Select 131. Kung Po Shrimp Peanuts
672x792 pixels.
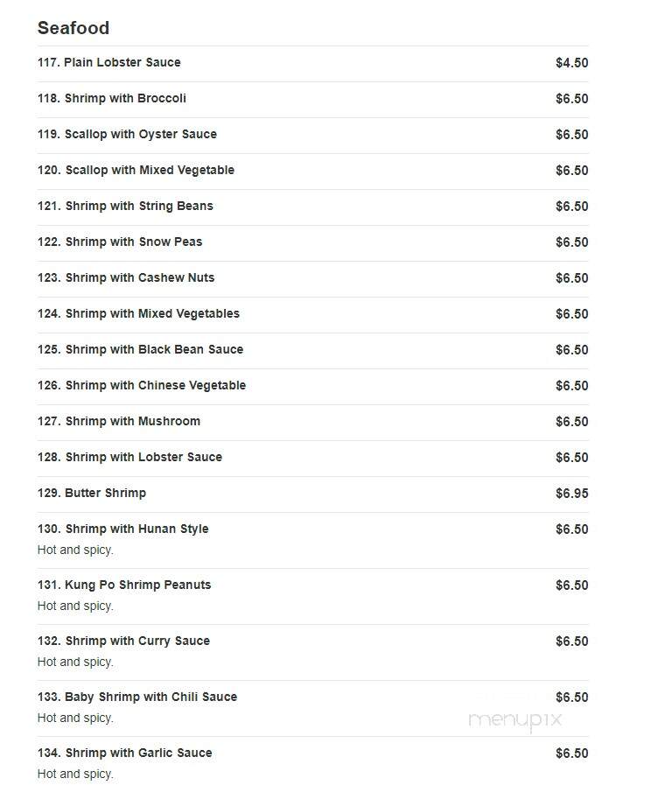tap(124, 585)
